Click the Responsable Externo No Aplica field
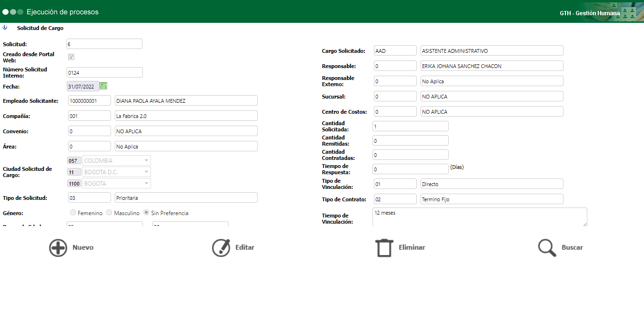Image resolution: width=644 pixels, height=326 pixels. tap(492, 81)
